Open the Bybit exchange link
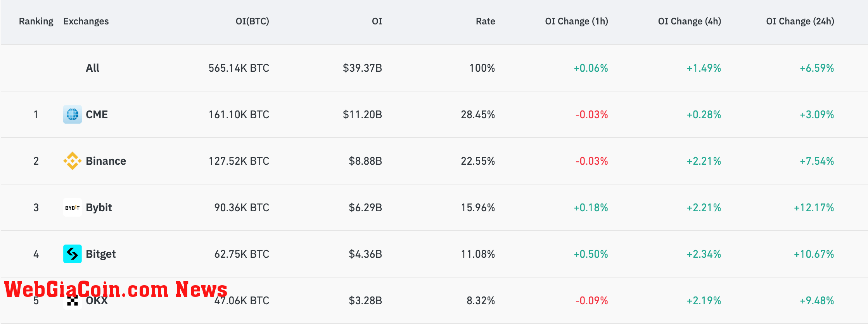 point(99,208)
